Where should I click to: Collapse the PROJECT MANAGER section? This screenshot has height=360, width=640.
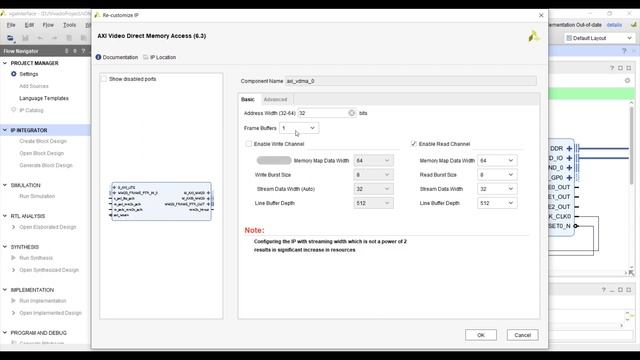(5, 63)
